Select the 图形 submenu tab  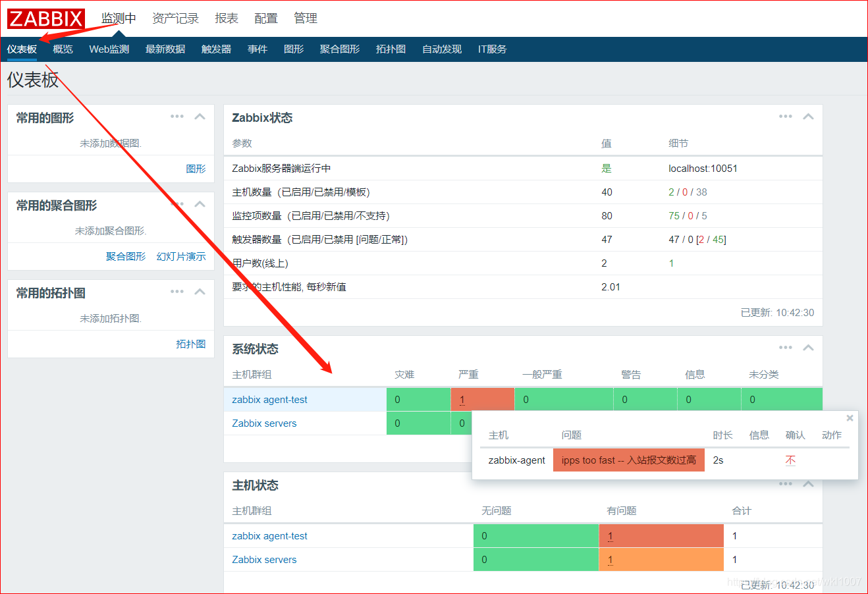tap(294, 49)
